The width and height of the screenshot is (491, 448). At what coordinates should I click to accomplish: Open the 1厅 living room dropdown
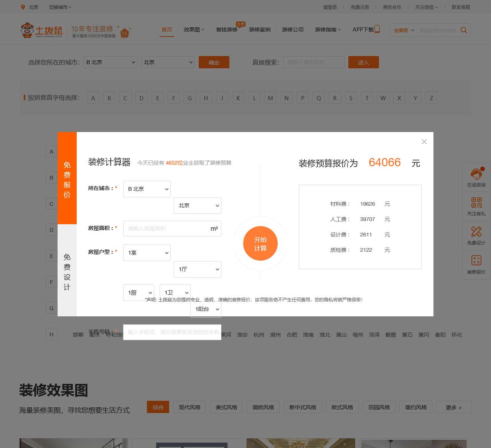[198, 269]
